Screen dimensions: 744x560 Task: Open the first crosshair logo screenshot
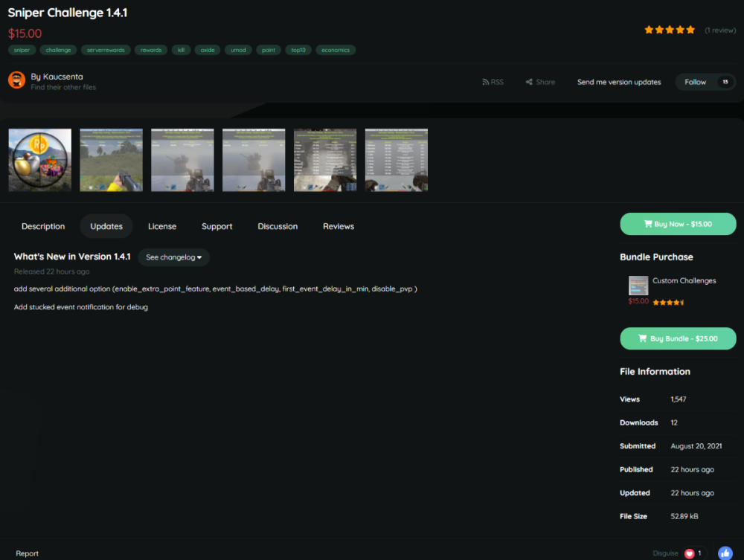click(x=40, y=160)
